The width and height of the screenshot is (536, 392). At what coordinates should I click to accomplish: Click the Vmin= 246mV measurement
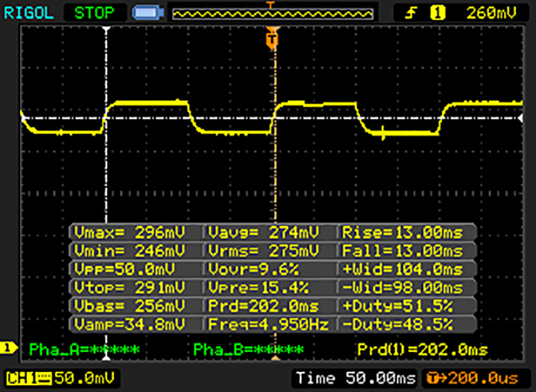[x=130, y=251]
